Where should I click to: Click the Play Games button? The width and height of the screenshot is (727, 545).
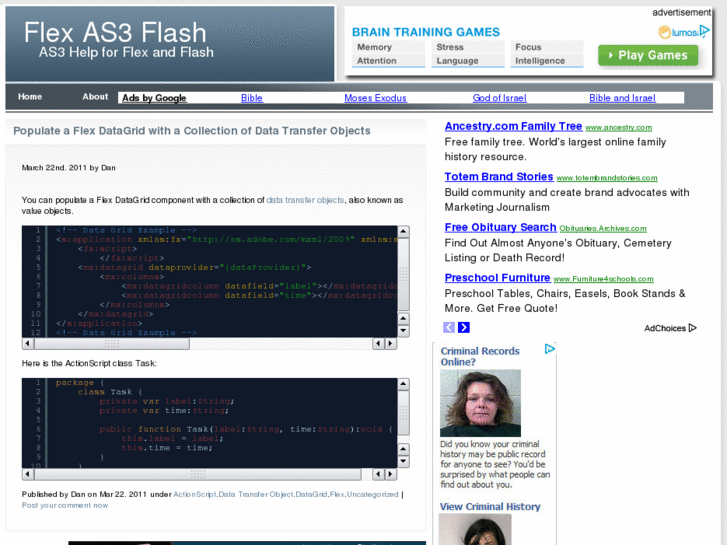click(x=648, y=55)
